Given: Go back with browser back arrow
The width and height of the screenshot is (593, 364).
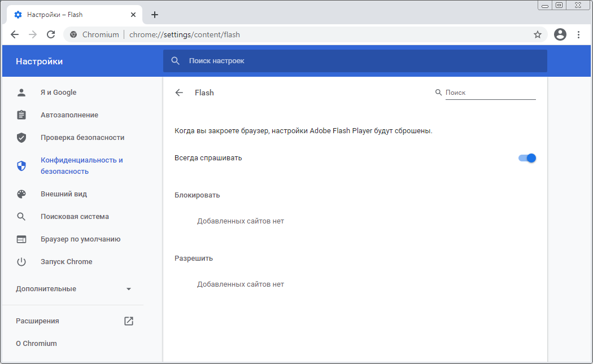Looking at the screenshot, I should pos(15,34).
